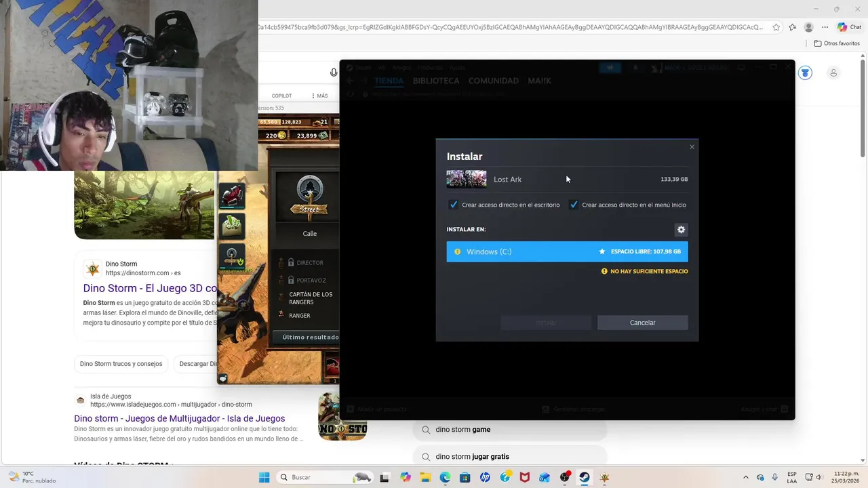Open Dino Storm from taskbar
868x488 pixels.
(x=604, y=477)
